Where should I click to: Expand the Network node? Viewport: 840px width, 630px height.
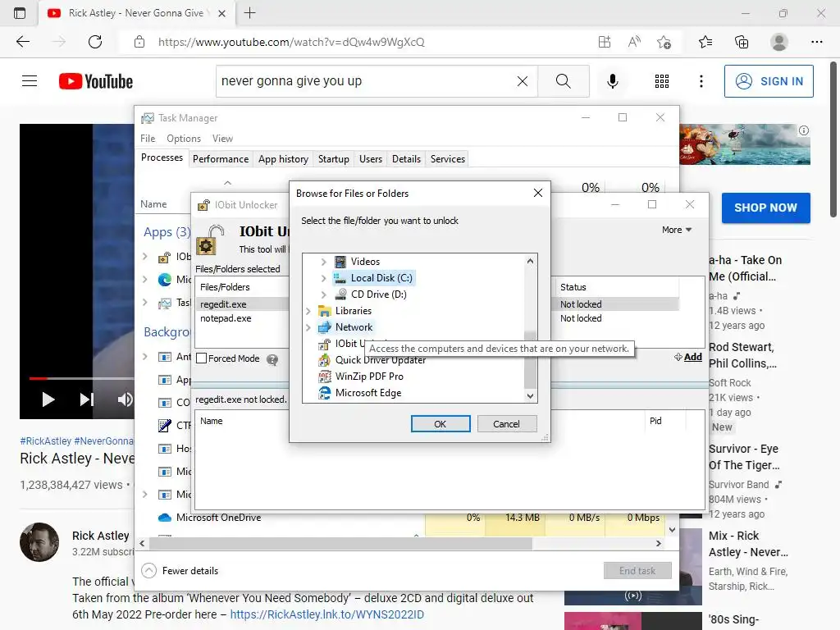click(308, 327)
